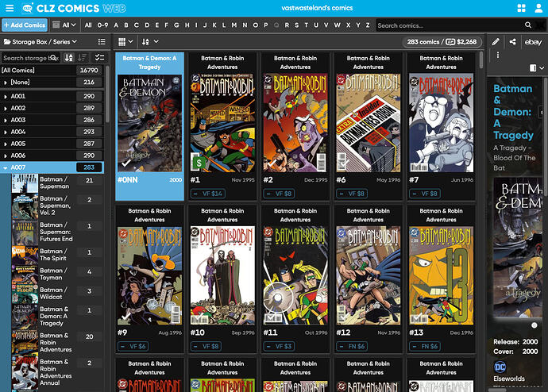The height and width of the screenshot is (392, 548).
Task: Click the share icon
Action: (x=513, y=42)
